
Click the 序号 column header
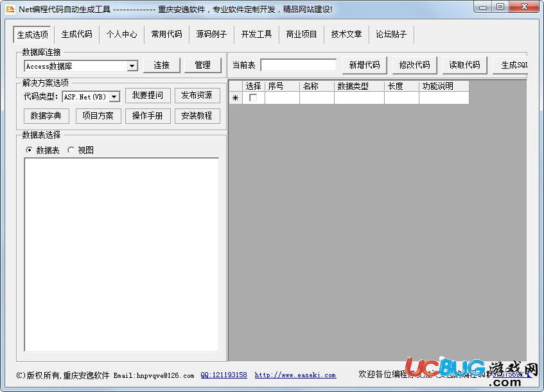(x=283, y=86)
